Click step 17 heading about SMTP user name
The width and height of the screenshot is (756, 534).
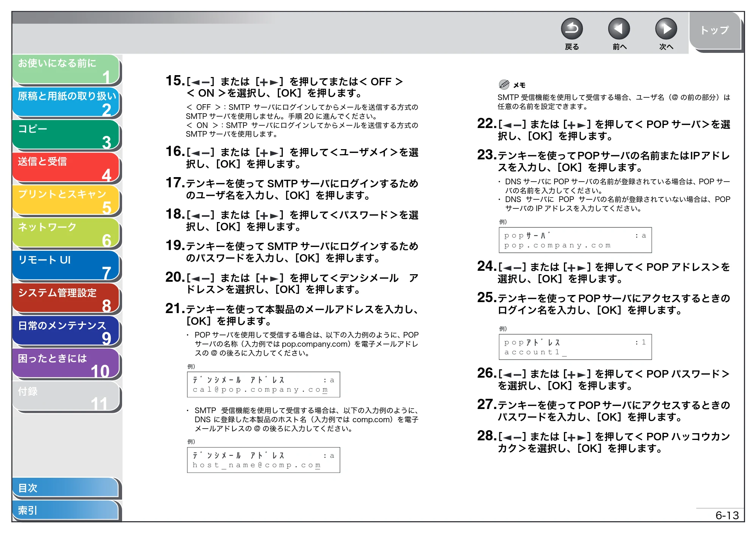[292, 189]
